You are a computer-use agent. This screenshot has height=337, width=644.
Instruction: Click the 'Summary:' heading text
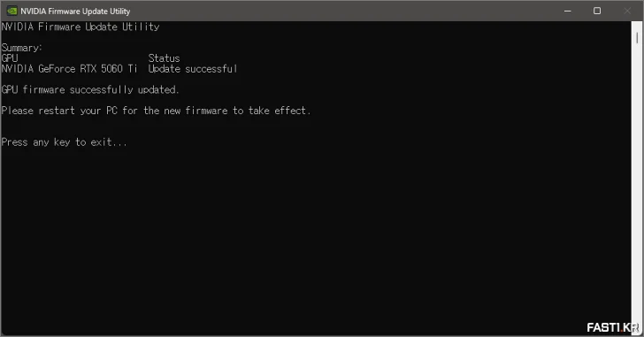click(22, 48)
